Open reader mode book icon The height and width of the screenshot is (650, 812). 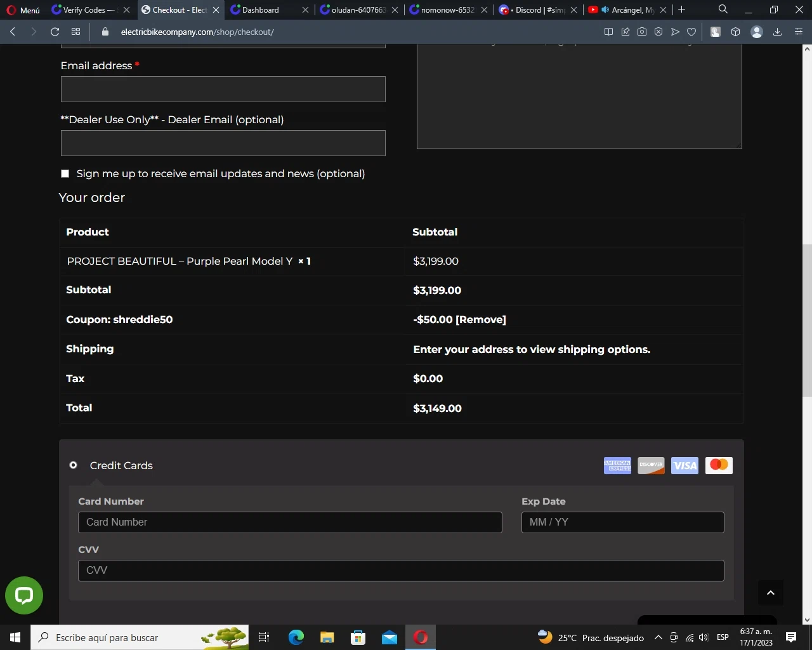click(608, 32)
